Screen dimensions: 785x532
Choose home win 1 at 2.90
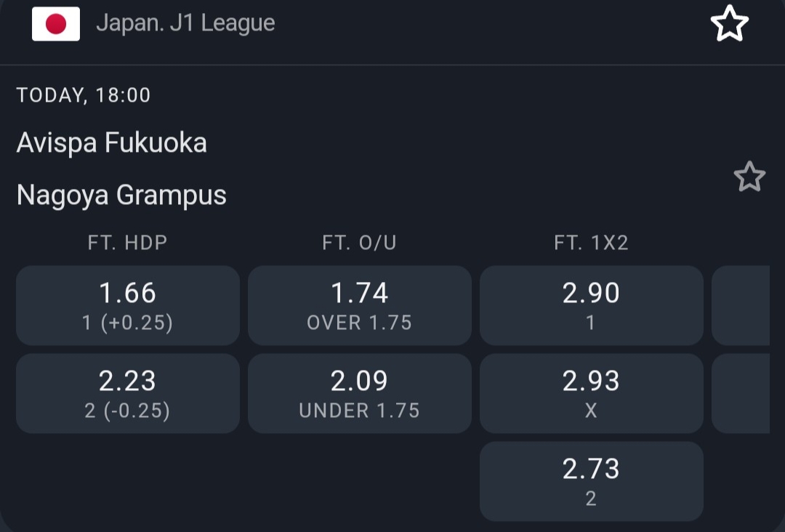591,305
